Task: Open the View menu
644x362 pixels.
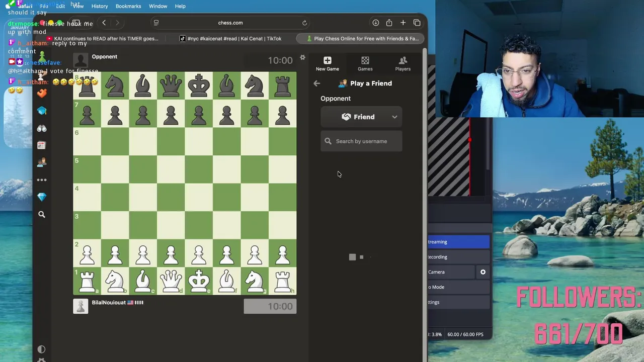Action: (x=78, y=6)
